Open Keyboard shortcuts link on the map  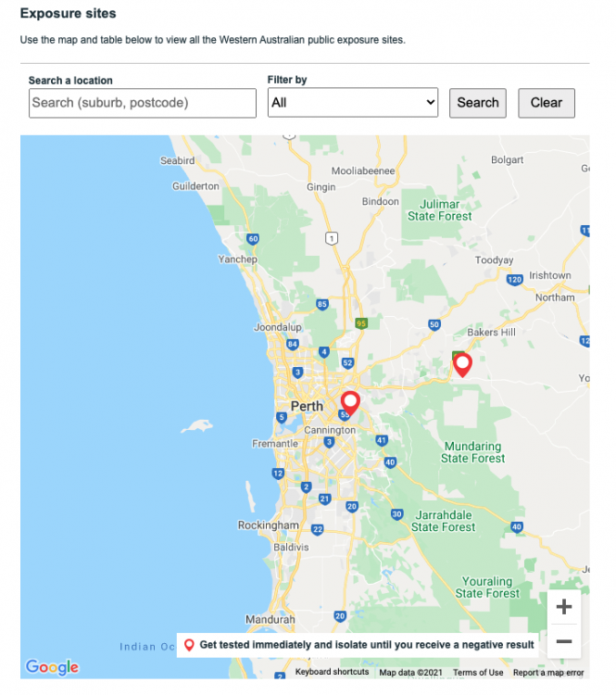pos(332,673)
